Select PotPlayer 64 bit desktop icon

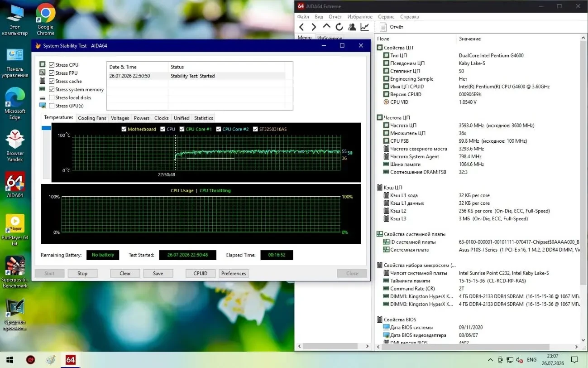pos(14,230)
